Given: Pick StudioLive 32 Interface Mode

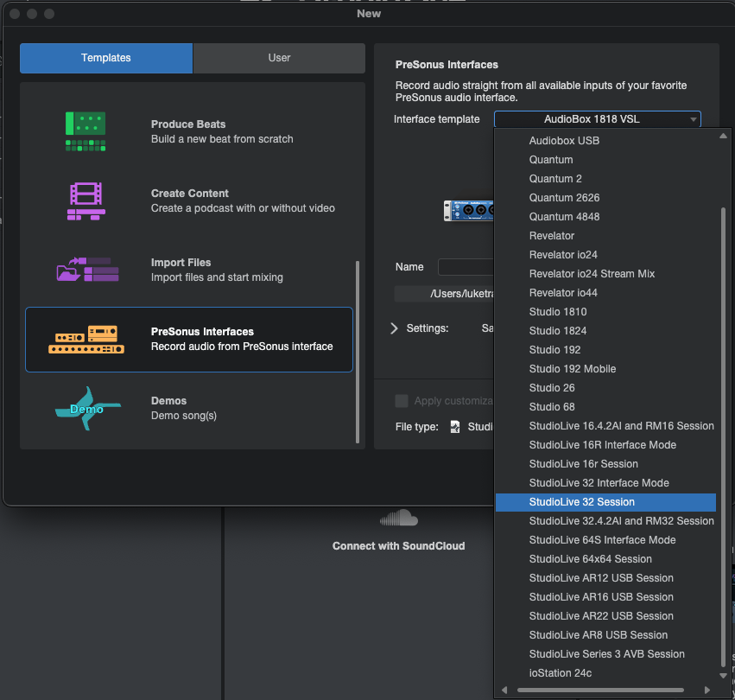Looking at the screenshot, I should tap(605, 483).
